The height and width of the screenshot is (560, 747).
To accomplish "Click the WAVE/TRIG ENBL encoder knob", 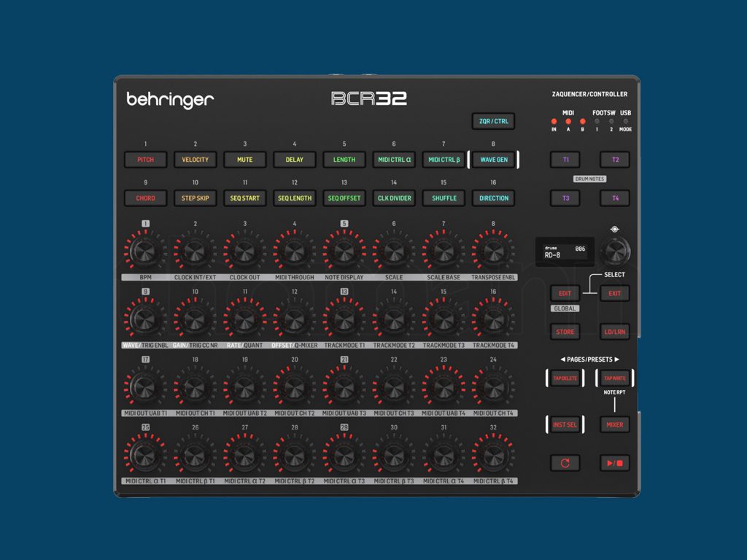I will 144,319.
